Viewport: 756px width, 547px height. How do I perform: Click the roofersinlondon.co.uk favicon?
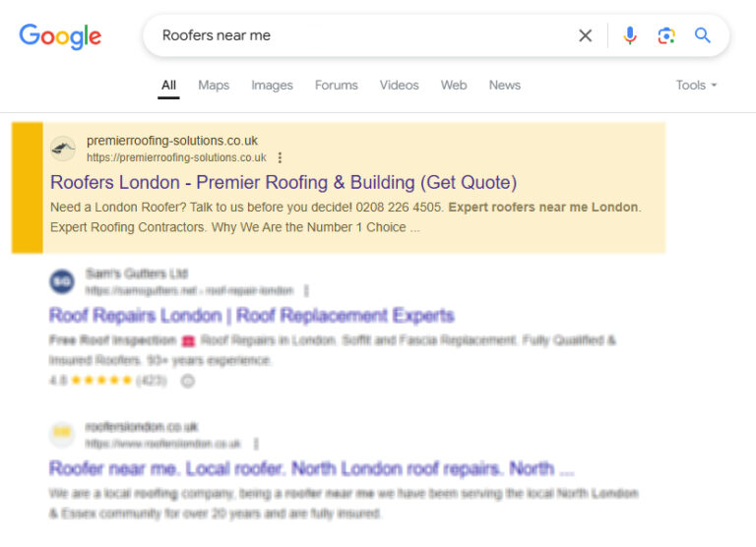62,434
